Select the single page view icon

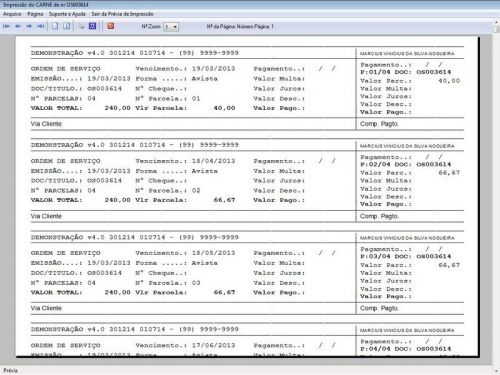click(55, 26)
